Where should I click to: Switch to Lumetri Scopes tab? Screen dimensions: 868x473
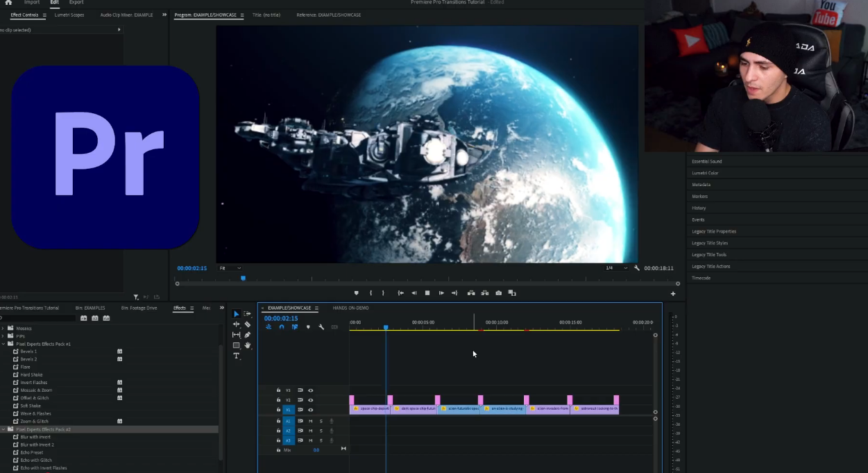pyautogui.click(x=69, y=15)
